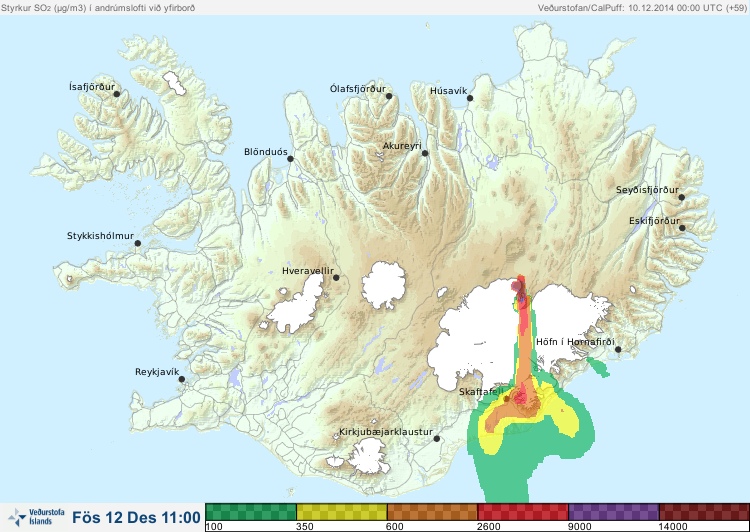Click the green 100 legend swatch
The image size is (750, 532).
coord(251,512)
